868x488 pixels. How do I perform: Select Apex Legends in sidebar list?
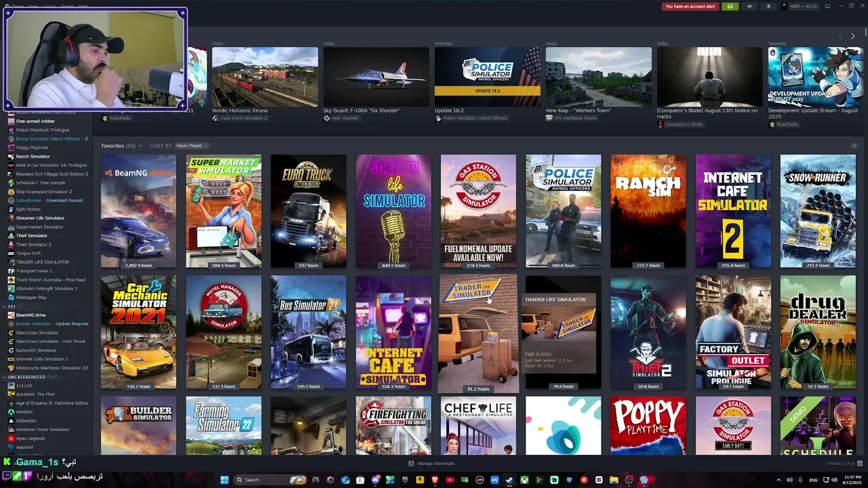31,439
